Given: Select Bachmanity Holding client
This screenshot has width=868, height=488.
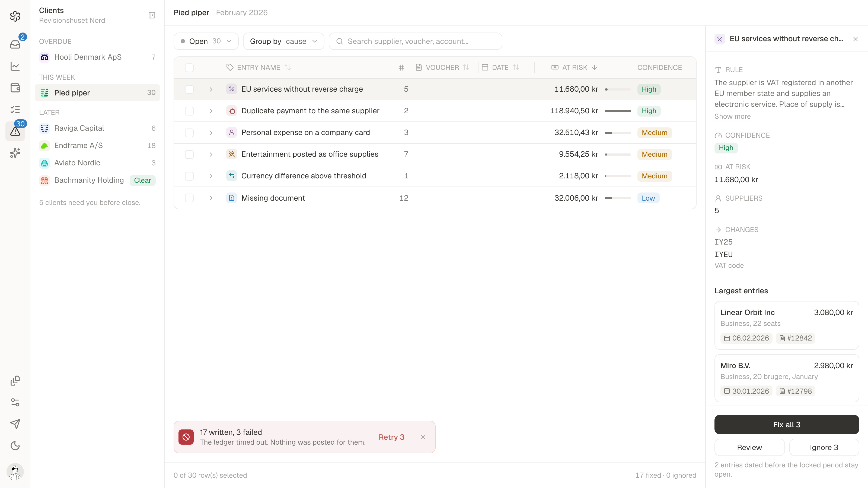Looking at the screenshot, I should point(97,181).
